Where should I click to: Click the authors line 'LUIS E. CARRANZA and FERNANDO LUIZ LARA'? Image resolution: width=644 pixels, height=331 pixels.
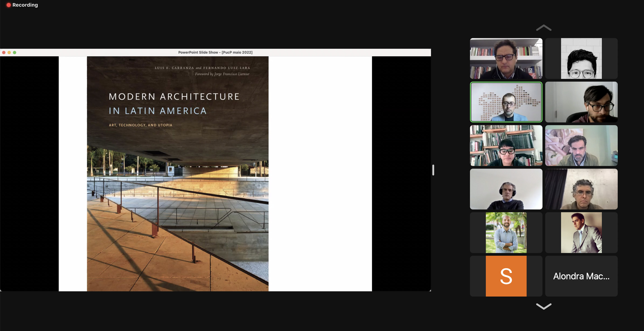coord(202,68)
